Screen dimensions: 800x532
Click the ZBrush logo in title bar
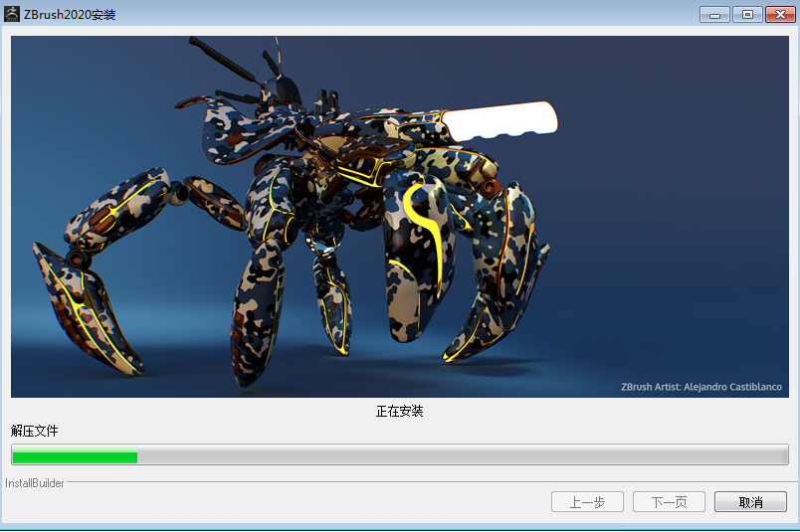11,14
